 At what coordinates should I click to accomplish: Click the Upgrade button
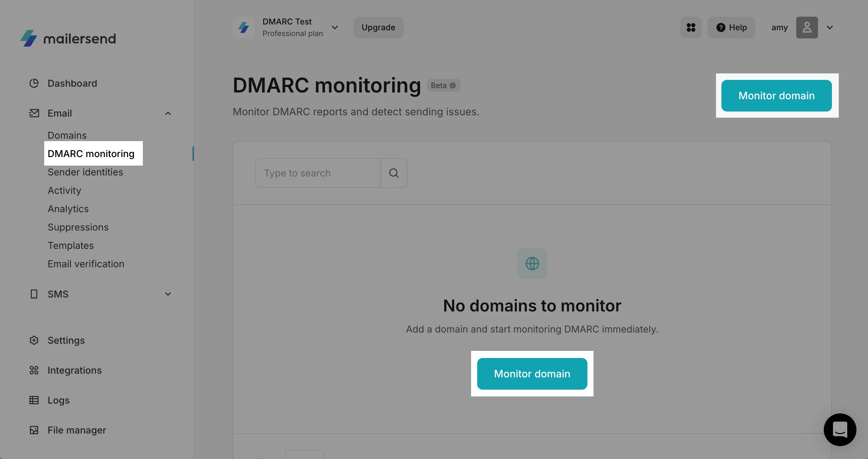378,28
